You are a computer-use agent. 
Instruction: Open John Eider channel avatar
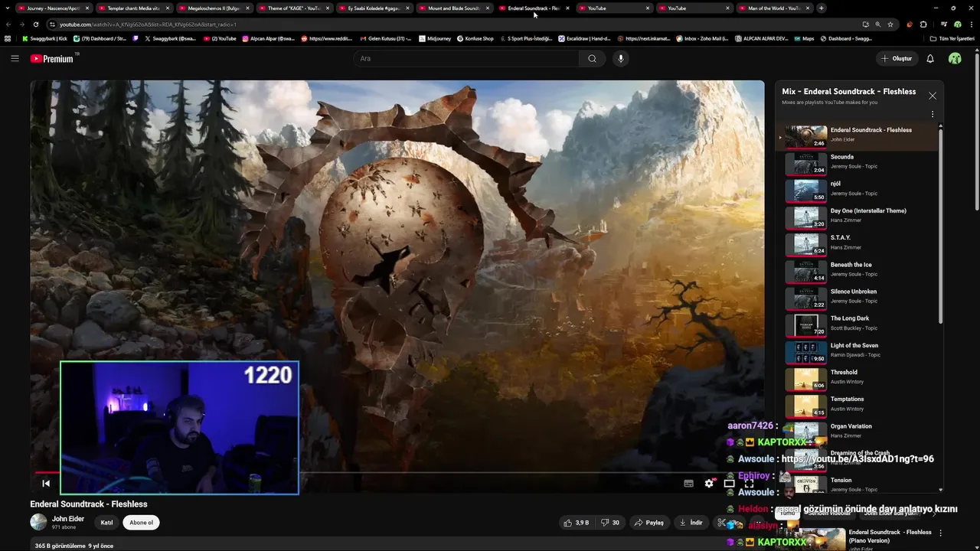[38, 522]
